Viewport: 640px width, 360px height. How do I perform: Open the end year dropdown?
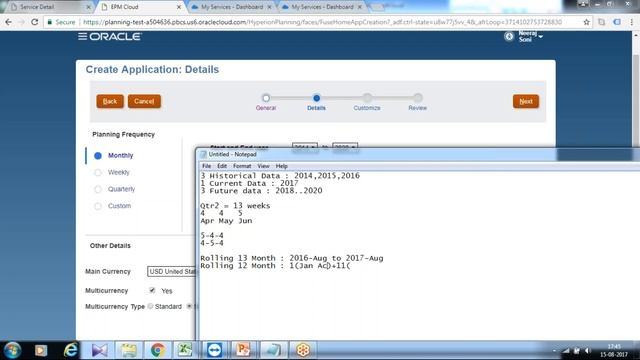pos(345,146)
